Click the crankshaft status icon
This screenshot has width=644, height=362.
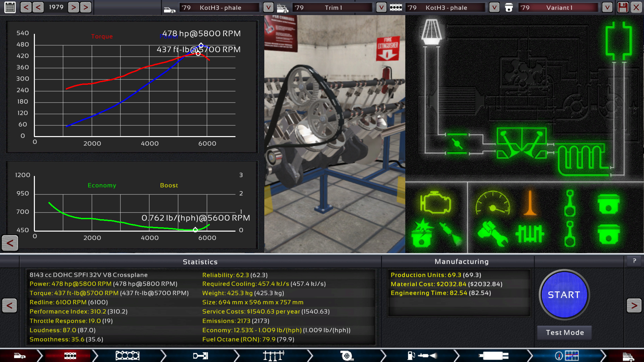530,234
